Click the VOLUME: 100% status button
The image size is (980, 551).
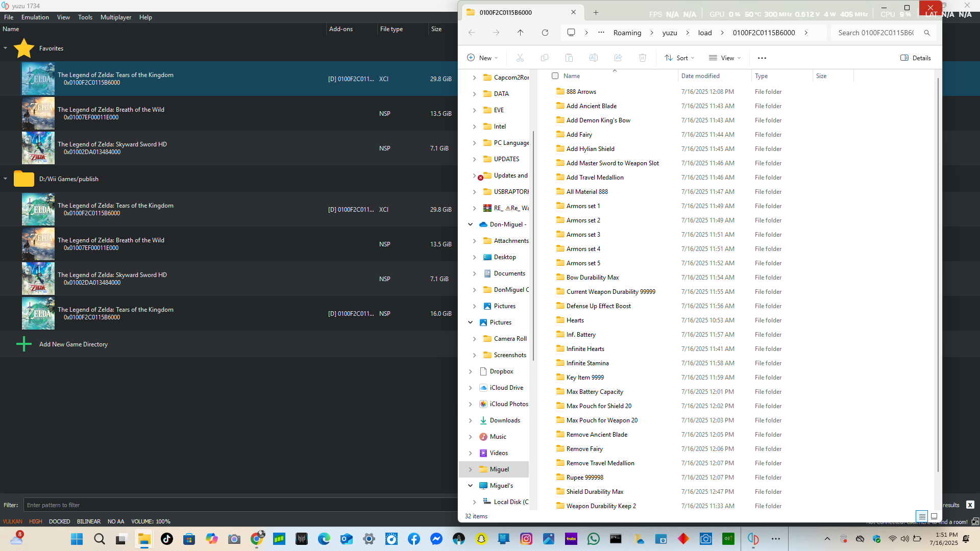click(151, 521)
